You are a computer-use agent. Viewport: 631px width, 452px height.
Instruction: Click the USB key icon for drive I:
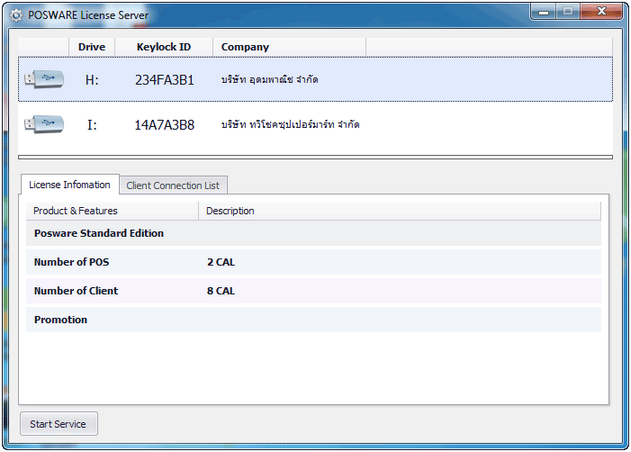(43, 124)
